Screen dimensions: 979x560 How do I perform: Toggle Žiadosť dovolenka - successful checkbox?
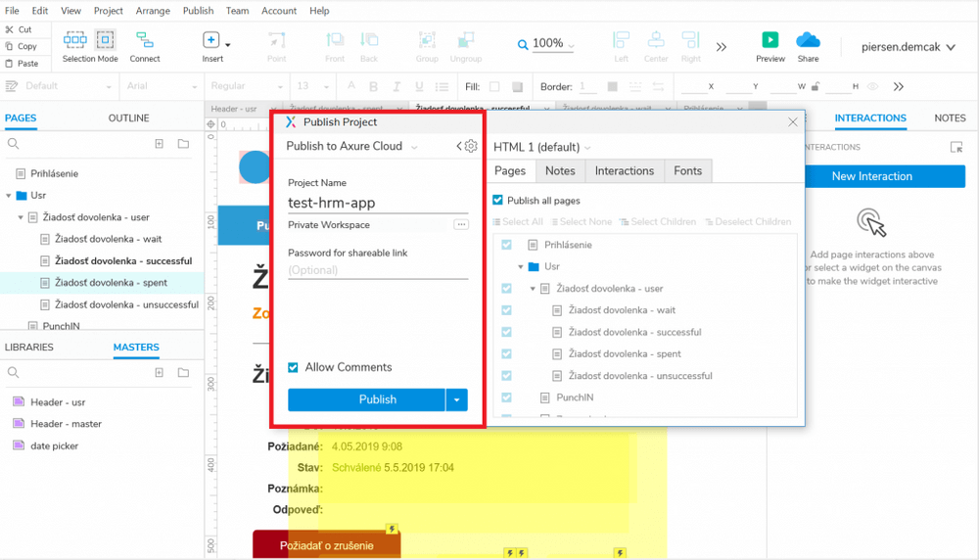[506, 332]
